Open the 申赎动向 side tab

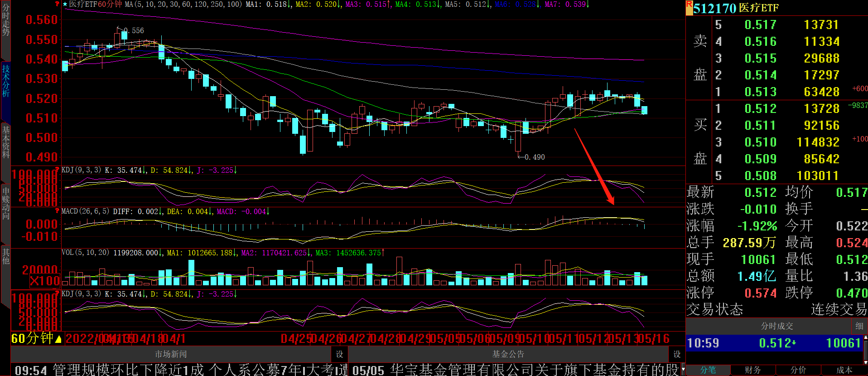click(5, 204)
